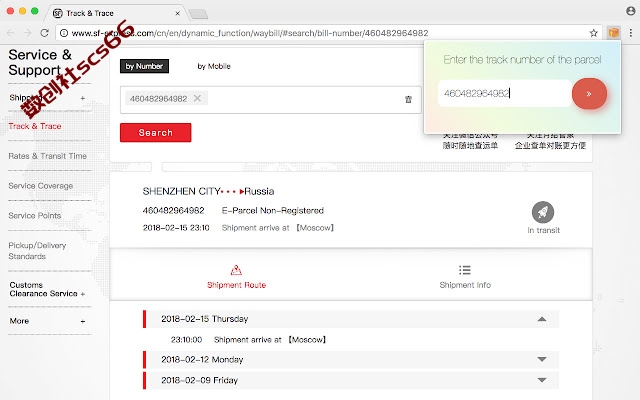Click waybill number 460482964982 in result

coord(173,211)
